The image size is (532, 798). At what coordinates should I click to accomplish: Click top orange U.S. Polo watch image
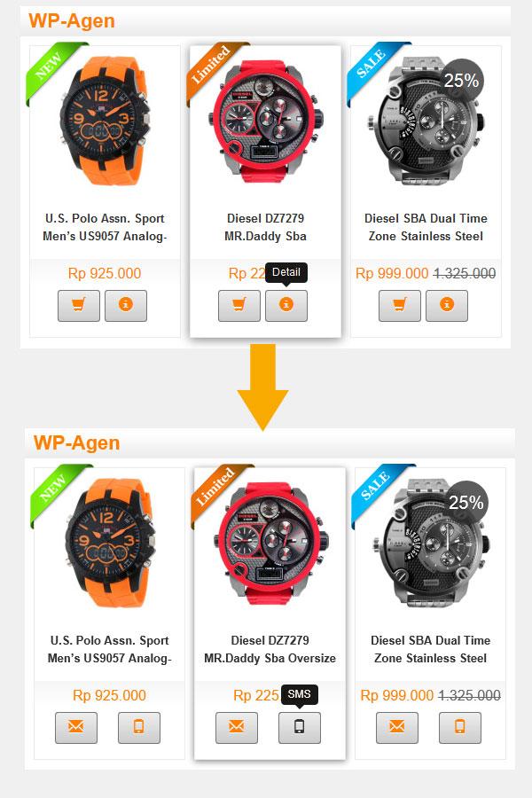point(105,120)
